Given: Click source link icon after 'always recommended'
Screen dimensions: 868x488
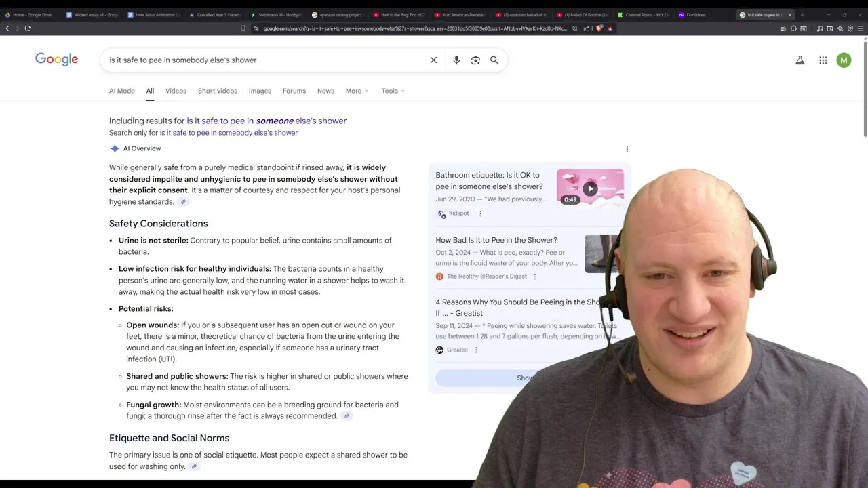Looking at the screenshot, I should point(347,416).
